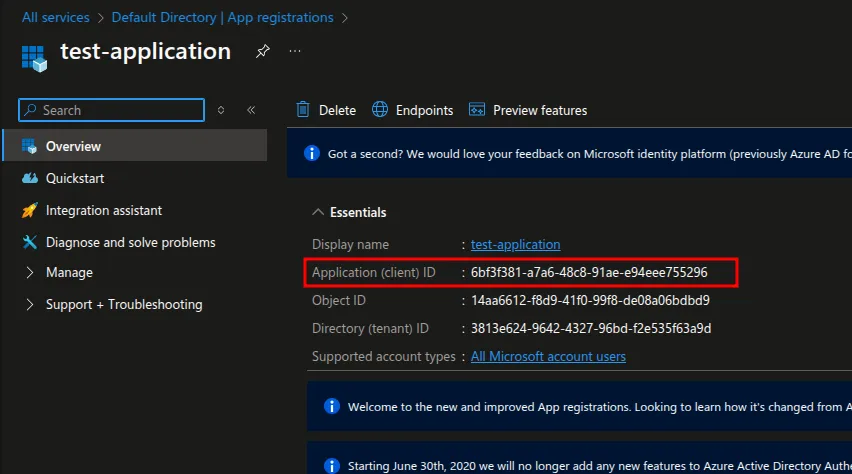Viewport: 852px width, 474px height.
Task: Click the Endpoints globe icon
Action: tap(380, 109)
